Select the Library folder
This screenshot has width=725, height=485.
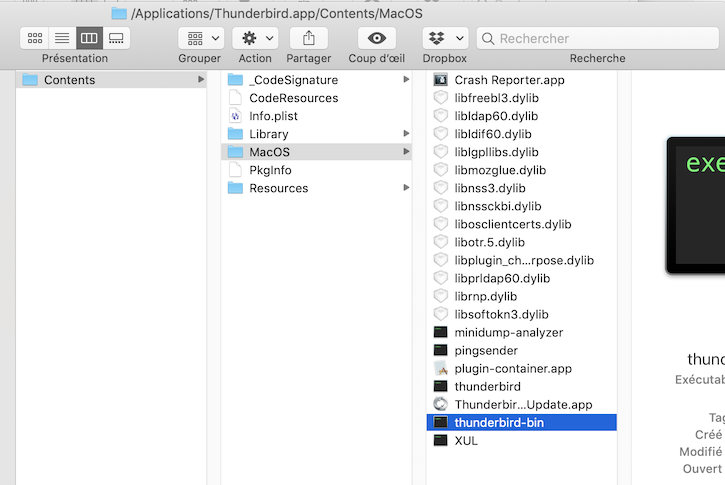coord(316,134)
